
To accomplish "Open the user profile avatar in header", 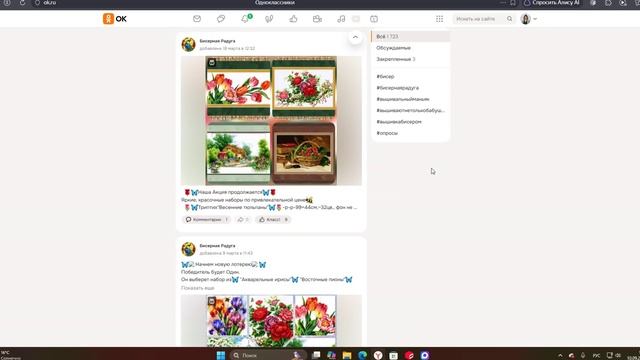I will [x=525, y=19].
